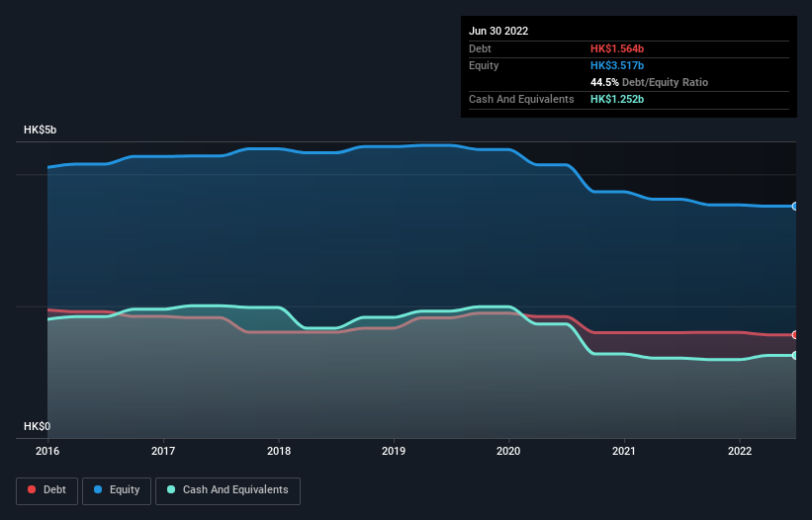Click the HK$0 y-axis label
This screenshot has width=812, height=520.
click(x=38, y=426)
